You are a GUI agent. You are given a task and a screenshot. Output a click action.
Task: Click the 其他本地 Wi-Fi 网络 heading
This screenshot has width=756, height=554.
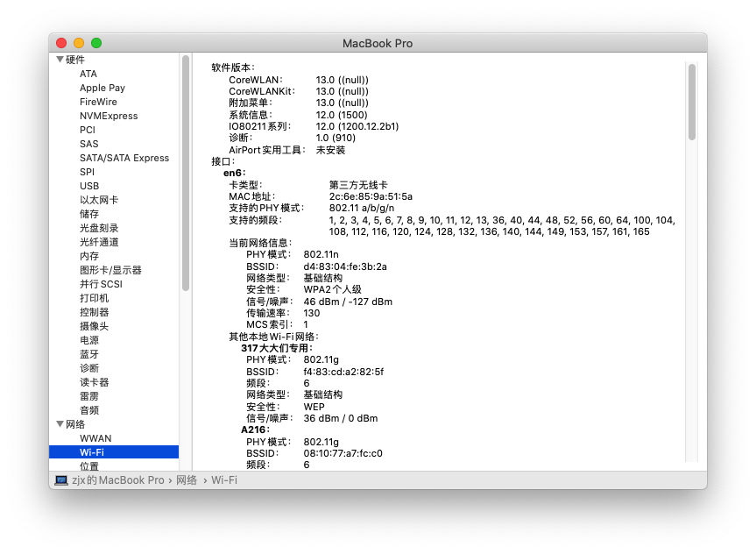pos(273,337)
